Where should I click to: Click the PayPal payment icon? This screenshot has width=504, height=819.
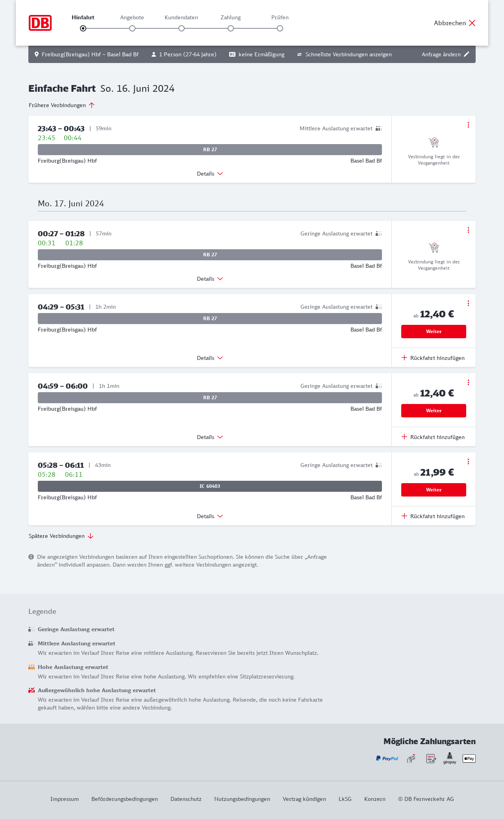point(387,758)
